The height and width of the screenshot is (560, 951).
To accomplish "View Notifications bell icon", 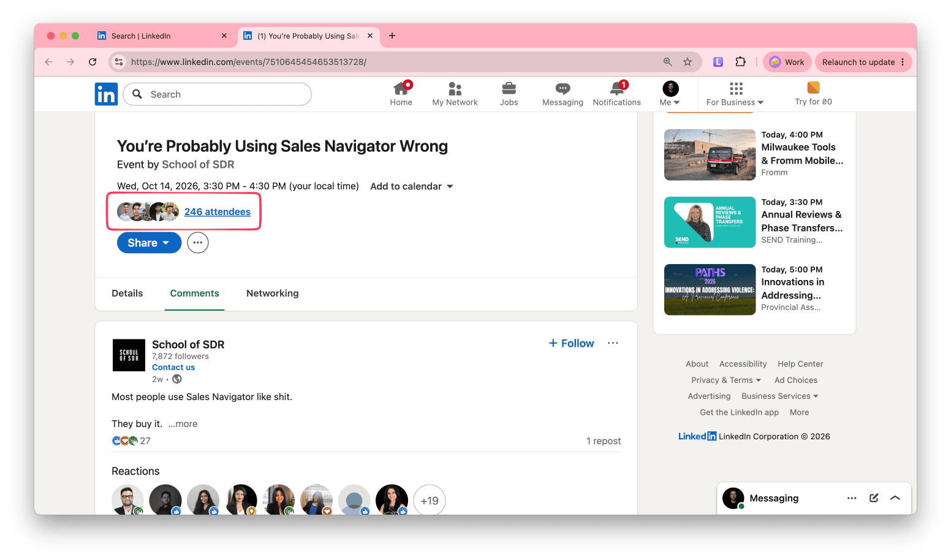I will click(x=617, y=88).
